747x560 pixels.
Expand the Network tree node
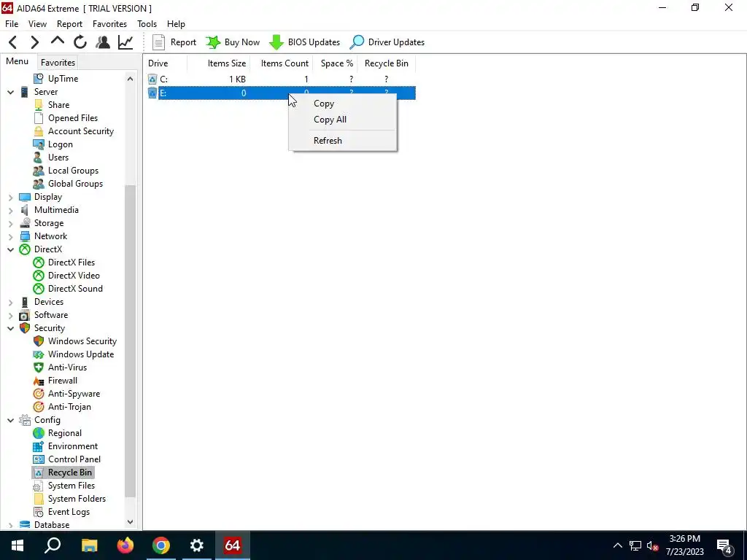[10, 236]
